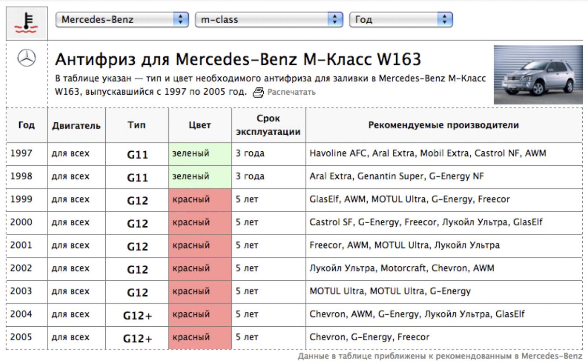This screenshot has height=364, width=588.
Task: Click the для всех cell for 2004
Action: pos(76,314)
